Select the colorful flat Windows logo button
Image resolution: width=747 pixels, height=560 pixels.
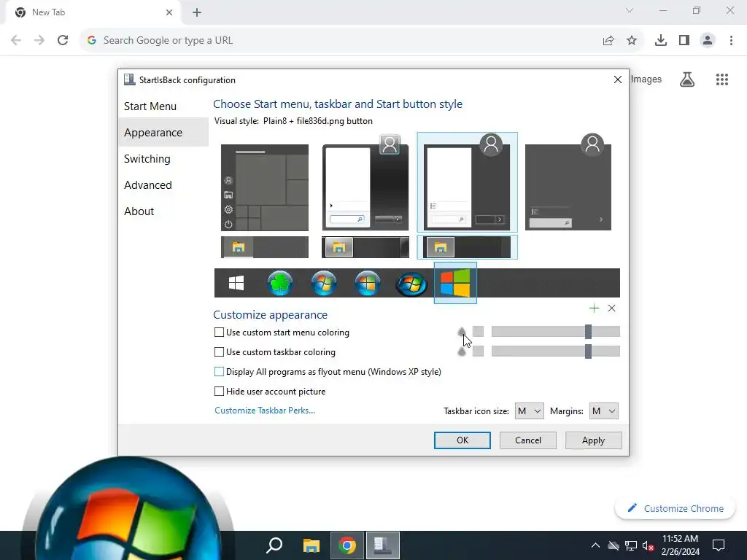click(x=455, y=283)
